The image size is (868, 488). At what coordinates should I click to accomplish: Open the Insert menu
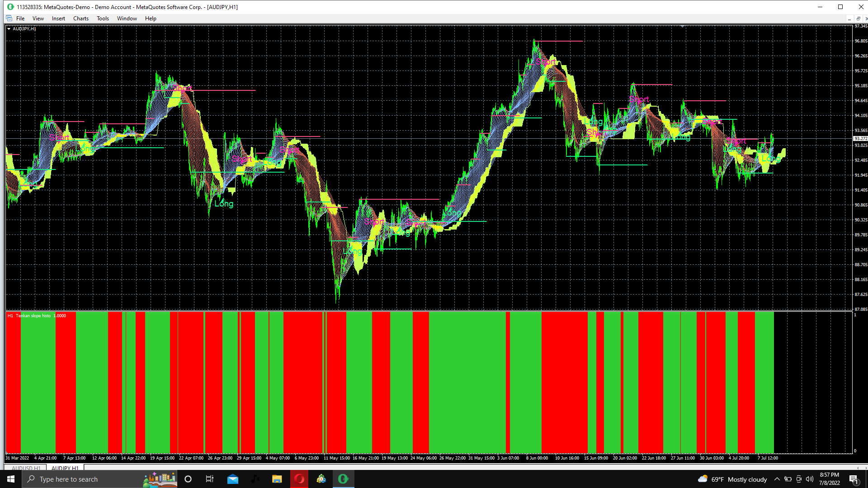pos(58,19)
